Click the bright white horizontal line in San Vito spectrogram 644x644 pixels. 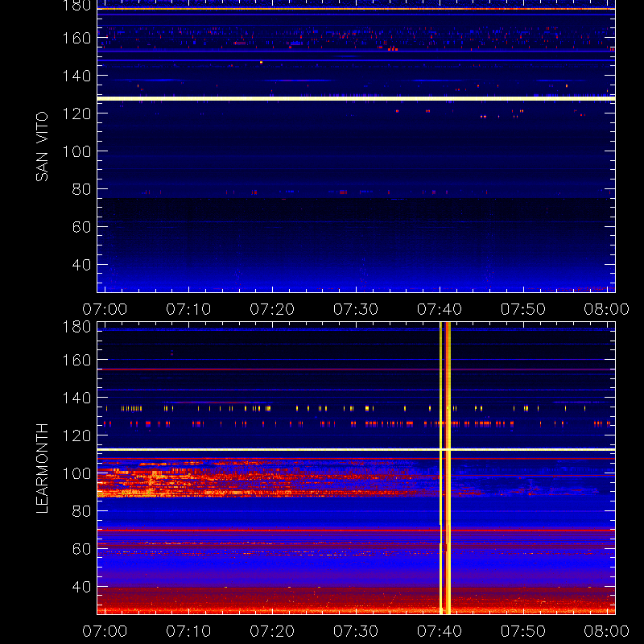(x=356, y=98)
